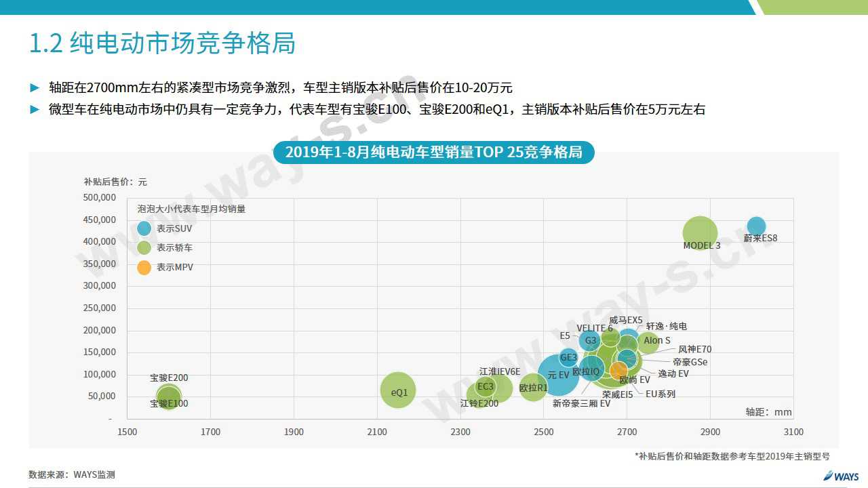This screenshot has height=488, width=868.
Task: Click the blue 欧拉IQ bubble
Action: [591, 369]
